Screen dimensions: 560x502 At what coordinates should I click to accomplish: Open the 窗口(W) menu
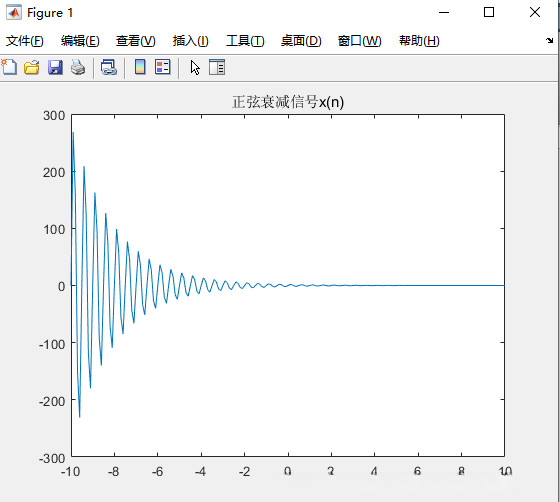coord(360,41)
